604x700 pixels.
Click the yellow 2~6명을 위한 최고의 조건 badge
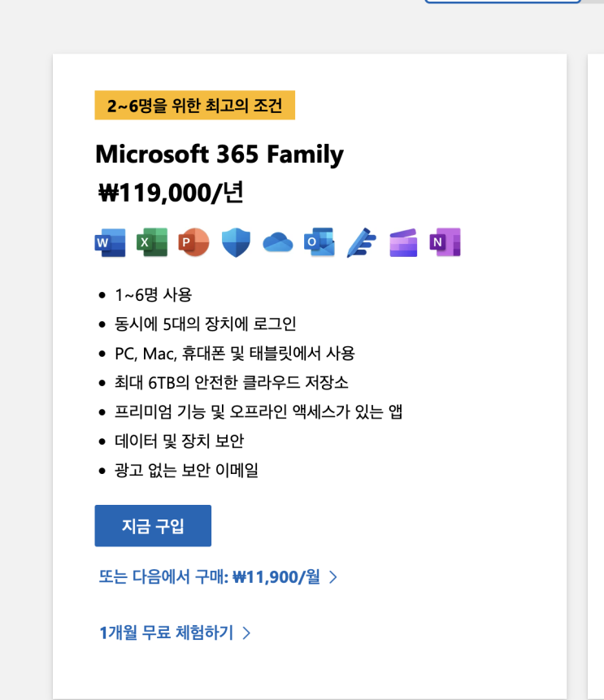[x=194, y=106]
